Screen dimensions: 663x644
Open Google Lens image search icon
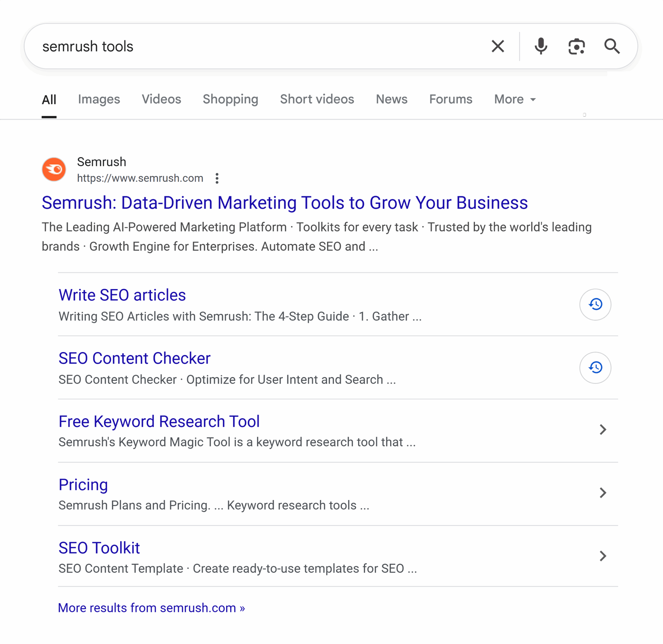point(577,46)
